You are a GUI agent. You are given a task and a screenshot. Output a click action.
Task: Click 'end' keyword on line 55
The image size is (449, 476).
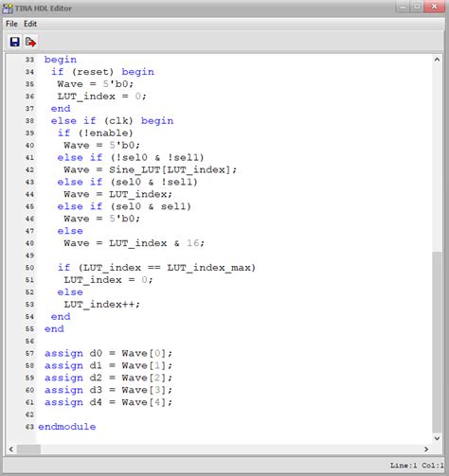point(54,329)
